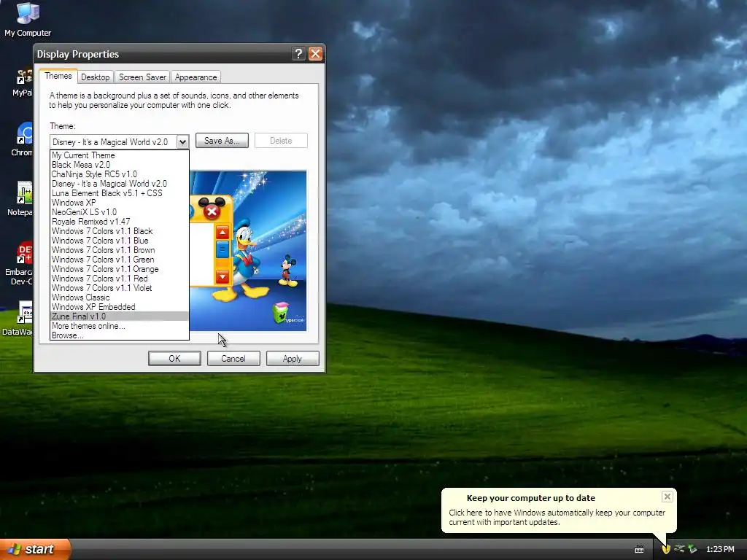Select Windows 7 Colors v1.1 Brown

click(x=120, y=251)
